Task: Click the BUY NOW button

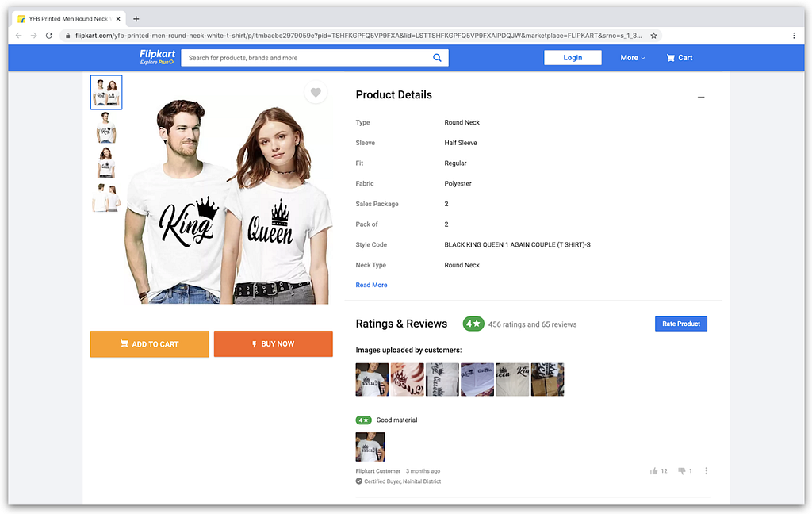Action: pyautogui.click(x=273, y=344)
